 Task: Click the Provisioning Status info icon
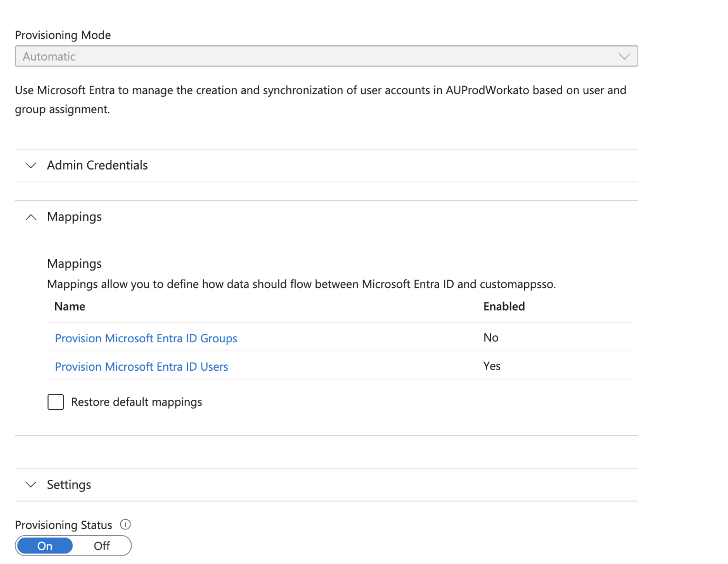pyautogui.click(x=125, y=524)
